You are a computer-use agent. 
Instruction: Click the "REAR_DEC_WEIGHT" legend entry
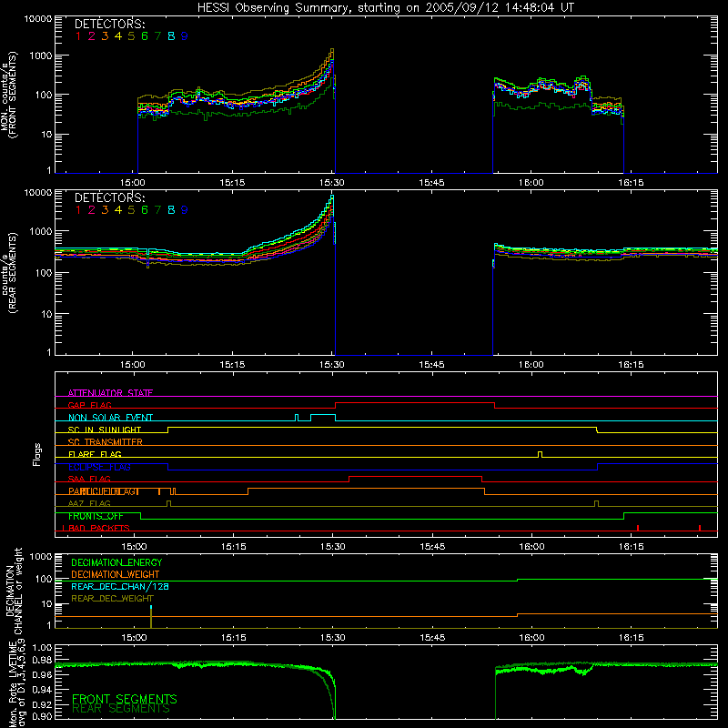112,599
